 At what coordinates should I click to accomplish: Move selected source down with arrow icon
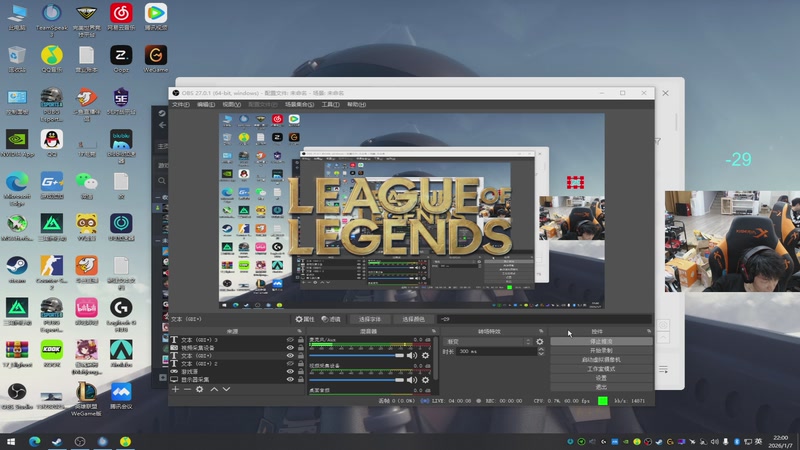click(227, 389)
